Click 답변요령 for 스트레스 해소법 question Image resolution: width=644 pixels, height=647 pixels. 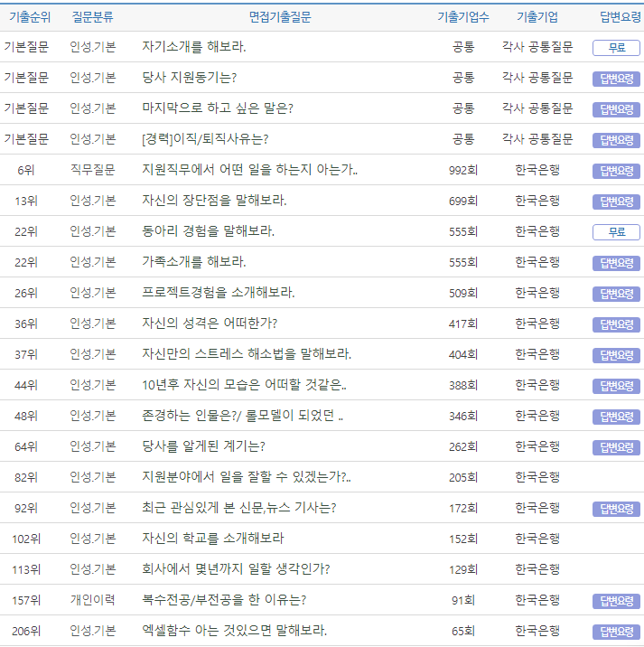616,355
